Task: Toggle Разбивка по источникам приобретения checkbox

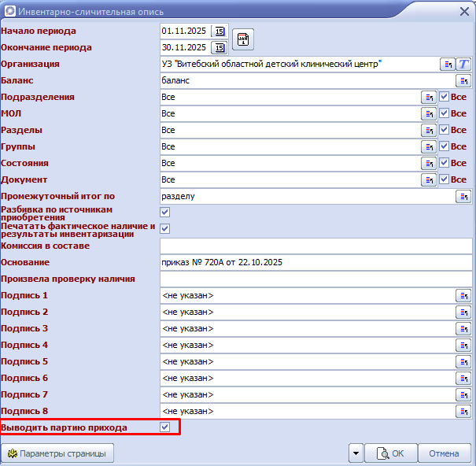Action: [165, 213]
